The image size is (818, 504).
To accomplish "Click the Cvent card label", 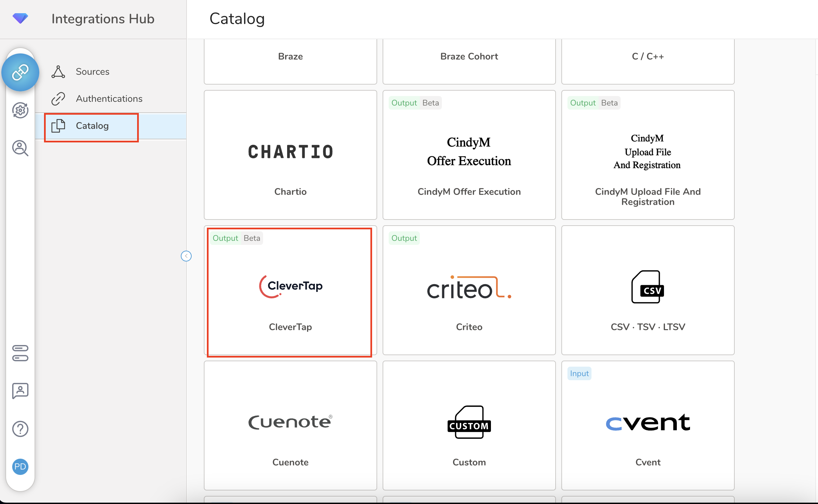I will point(648,462).
